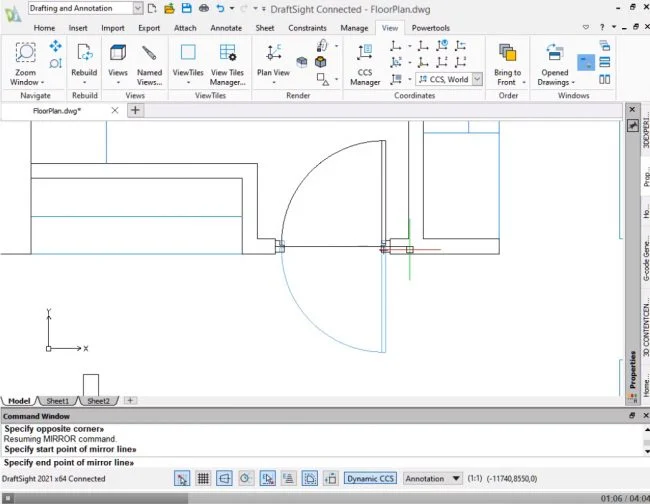Switch to the Annotate ribbon tab
650x504 pixels.
[x=226, y=28]
